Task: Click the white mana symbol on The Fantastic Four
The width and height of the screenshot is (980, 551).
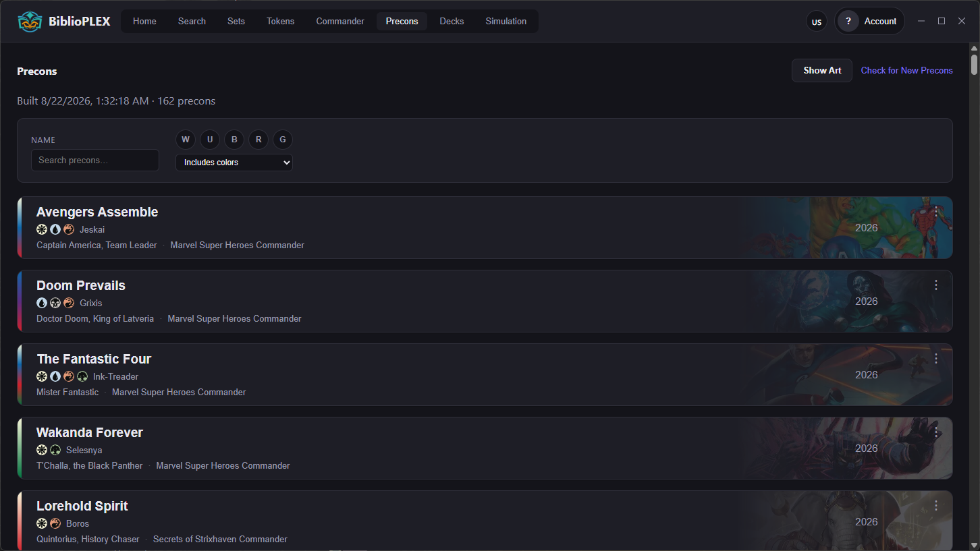Action: pos(42,376)
